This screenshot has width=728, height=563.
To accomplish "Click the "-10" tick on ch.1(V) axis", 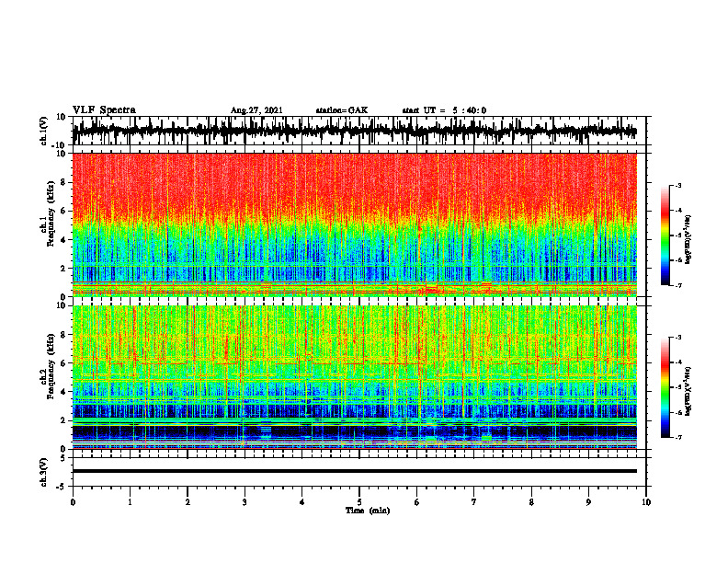I will coord(60,144).
